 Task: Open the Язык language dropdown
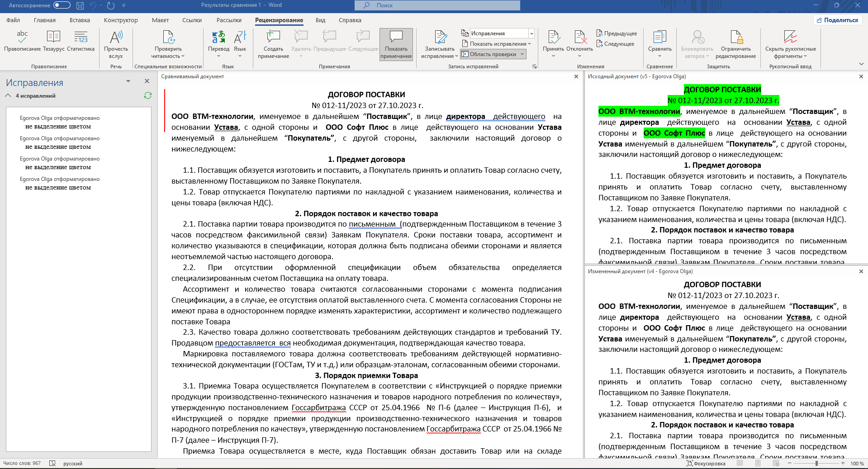[240, 44]
